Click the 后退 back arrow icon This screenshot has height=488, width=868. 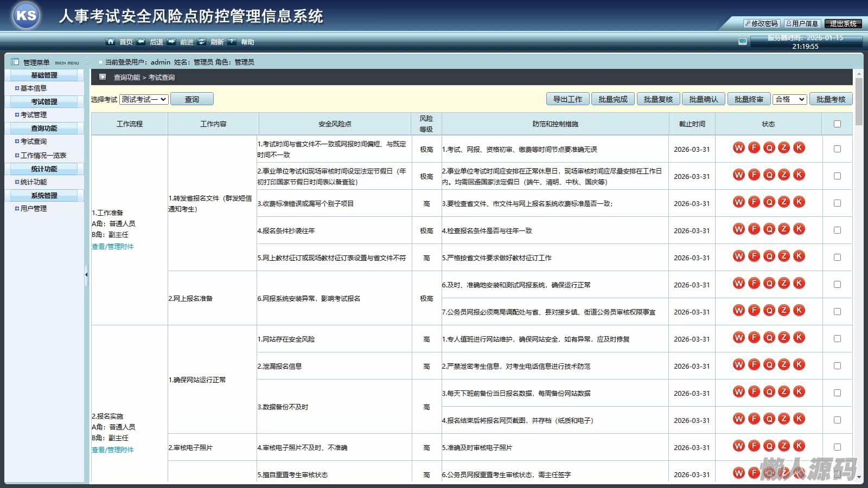coord(141,42)
